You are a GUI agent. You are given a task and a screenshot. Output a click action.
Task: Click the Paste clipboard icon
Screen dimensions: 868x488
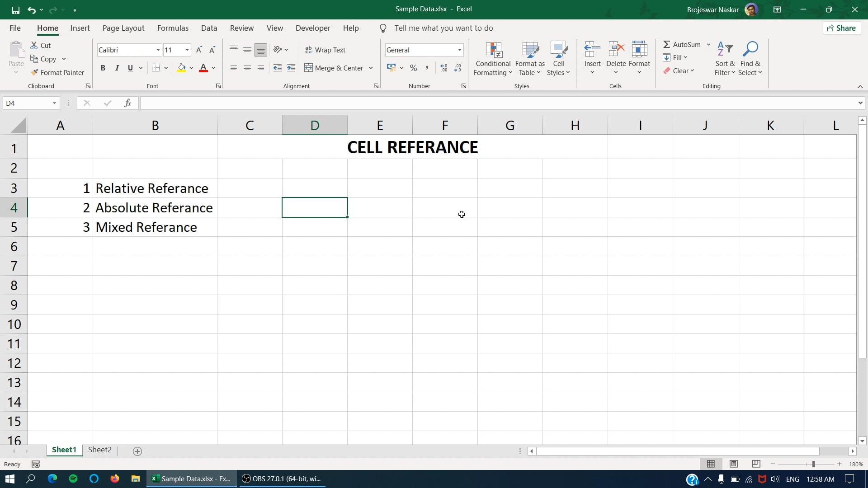pos(16,49)
